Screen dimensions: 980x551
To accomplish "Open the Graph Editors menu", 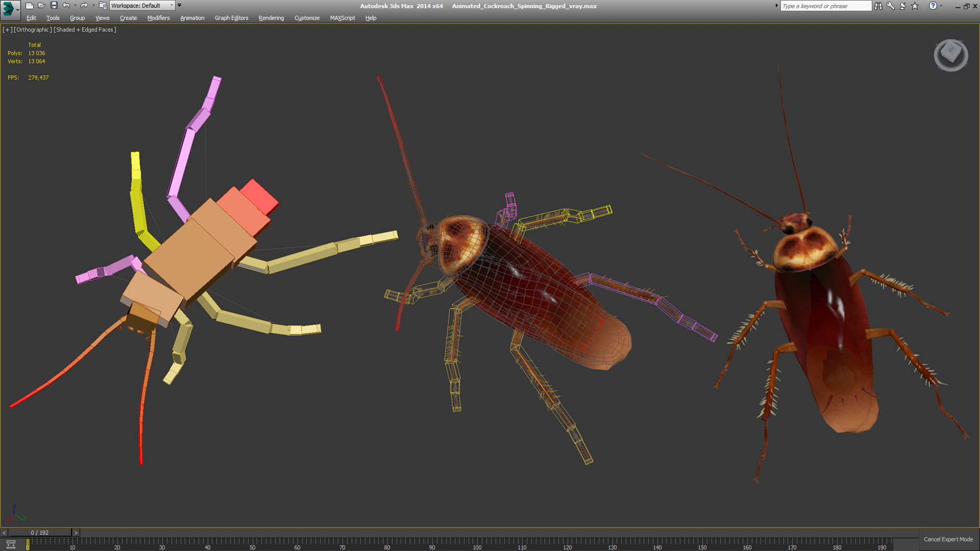I will tap(232, 18).
